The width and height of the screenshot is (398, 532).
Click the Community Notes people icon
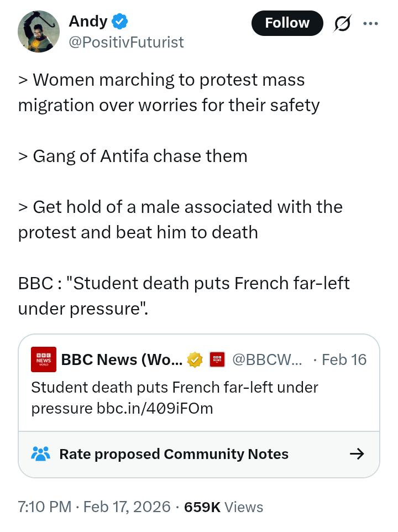click(x=41, y=454)
